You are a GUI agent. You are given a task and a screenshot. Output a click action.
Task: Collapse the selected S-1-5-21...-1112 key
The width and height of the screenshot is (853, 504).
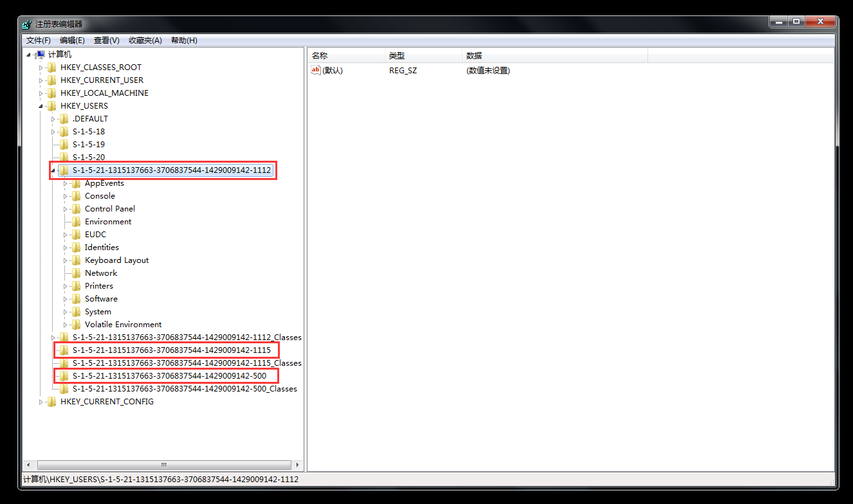tap(53, 170)
